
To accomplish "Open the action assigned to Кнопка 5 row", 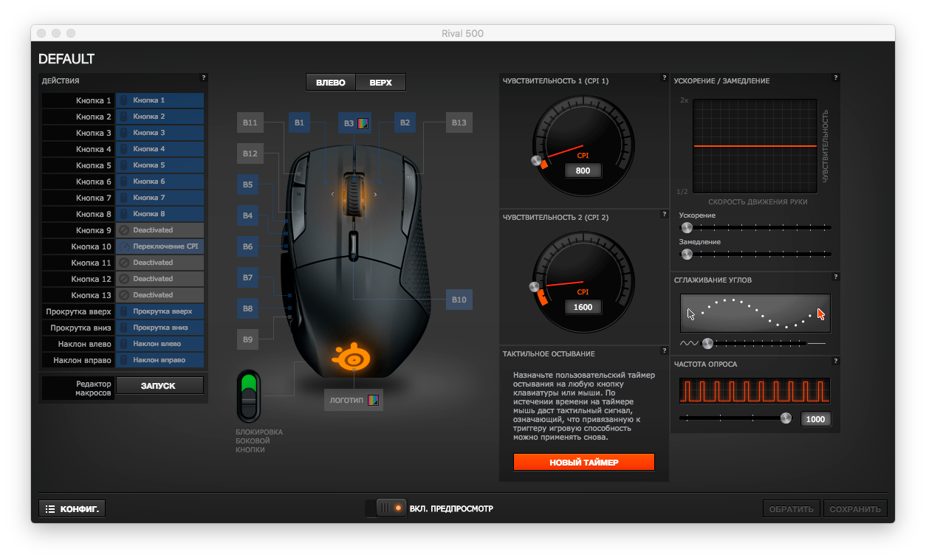I will pos(160,165).
